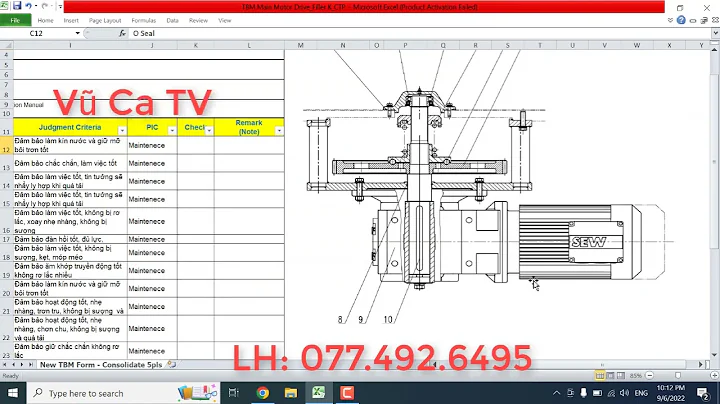Switch to Page Layout view button
Viewport: 720px width, 404px height.
pyautogui.click(x=610, y=376)
